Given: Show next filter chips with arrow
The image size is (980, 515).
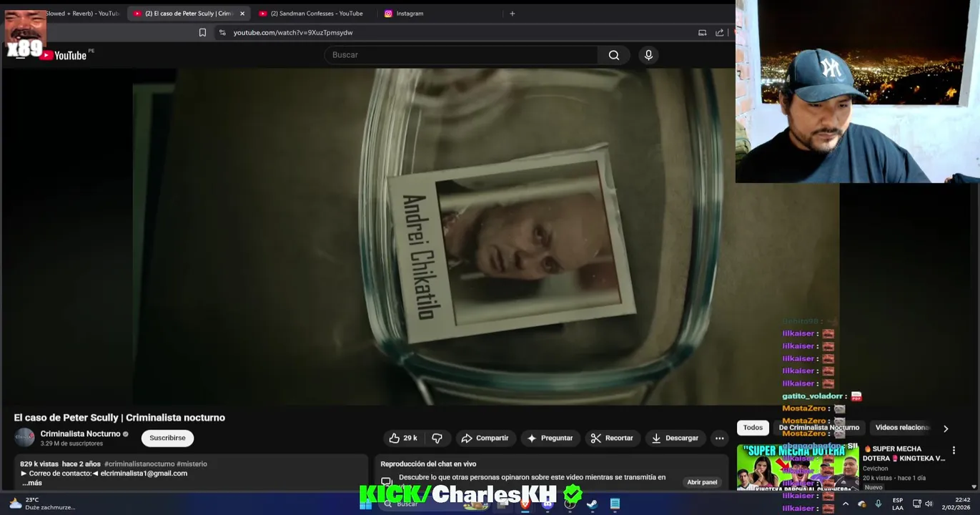Looking at the screenshot, I should click(946, 428).
